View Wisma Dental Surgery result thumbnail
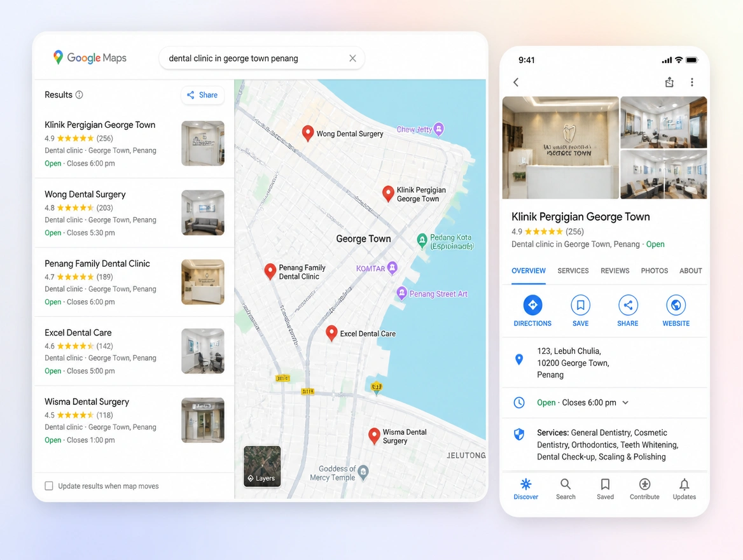The height and width of the screenshot is (560, 743). click(203, 420)
